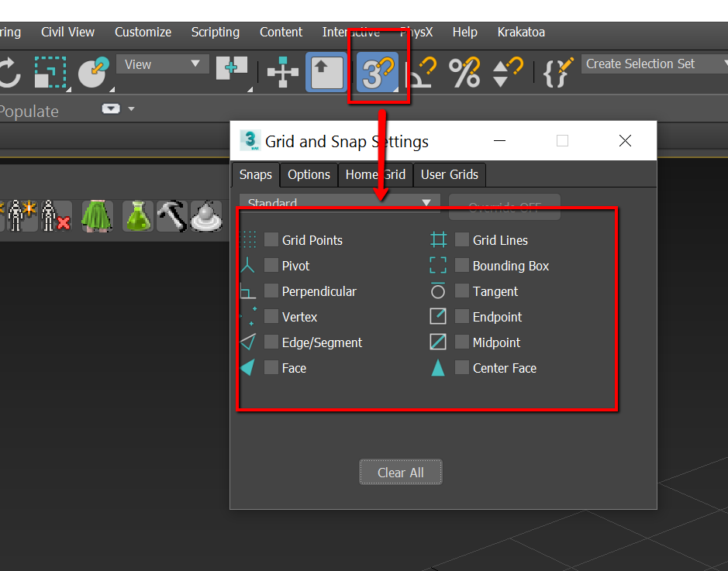The height and width of the screenshot is (571, 728).
Task: Switch to the Snaps tab
Action: click(x=256, y=174)
